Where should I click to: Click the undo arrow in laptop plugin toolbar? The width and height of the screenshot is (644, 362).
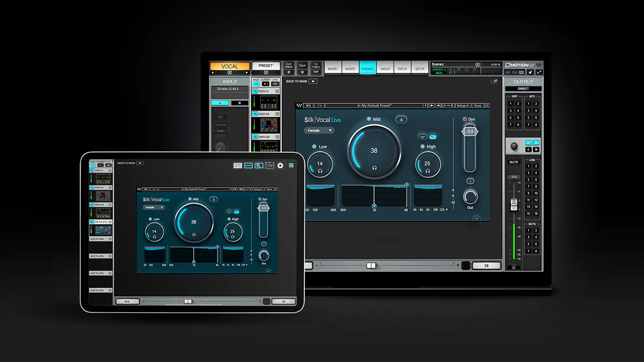click(x=308, y=106)
